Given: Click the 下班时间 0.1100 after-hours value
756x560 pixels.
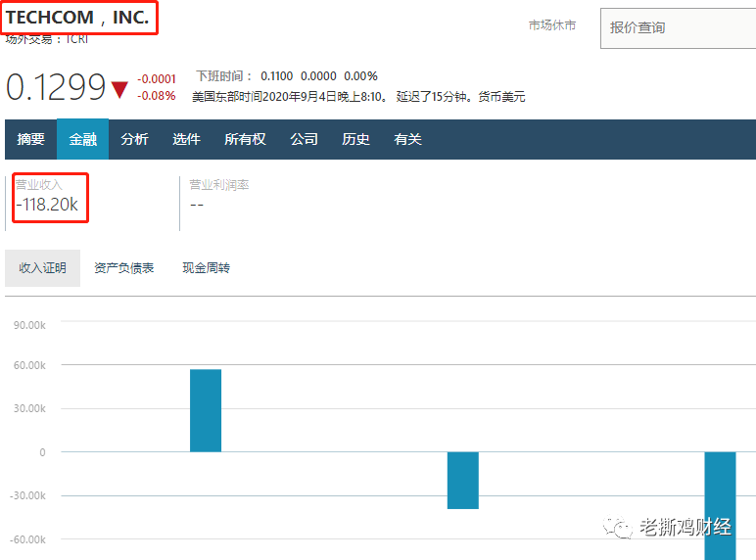Looking at the screenshot, I should tap(277, 76).
